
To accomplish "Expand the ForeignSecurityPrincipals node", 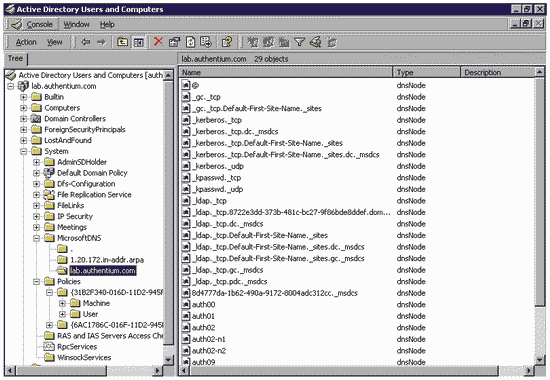I will pos(24,129).
